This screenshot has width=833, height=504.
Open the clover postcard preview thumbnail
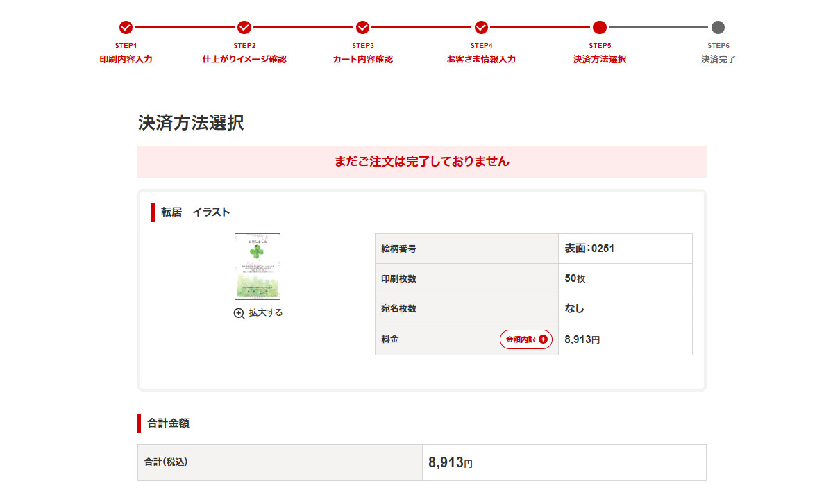[258, 267]
